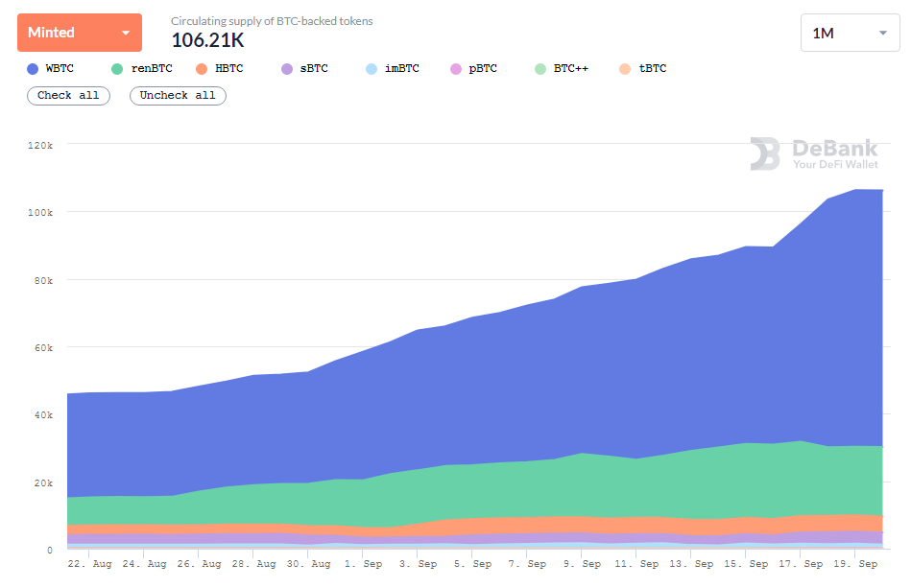Toggle sBTC legend purple dot
The height and width of the screenshot is (588, 911).
coord(287,69)
